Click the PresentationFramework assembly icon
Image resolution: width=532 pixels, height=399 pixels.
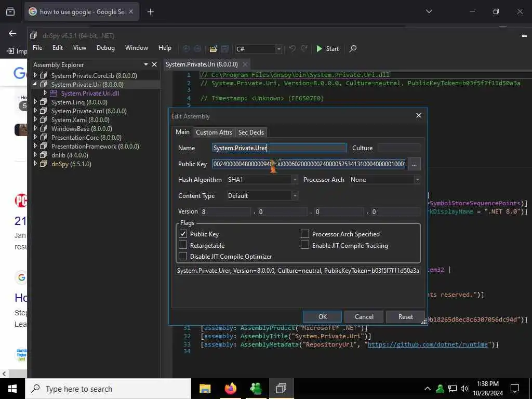click(x=43, y=146)
